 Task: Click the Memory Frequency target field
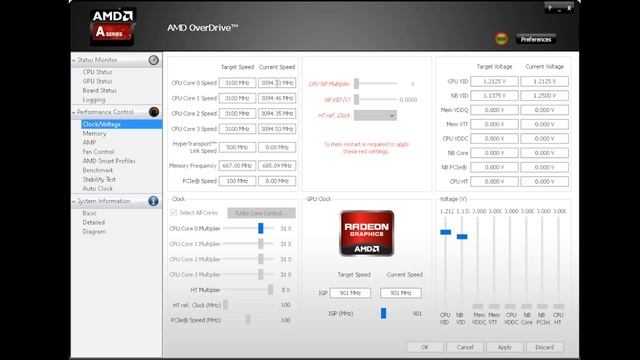(x=238, y=166)
